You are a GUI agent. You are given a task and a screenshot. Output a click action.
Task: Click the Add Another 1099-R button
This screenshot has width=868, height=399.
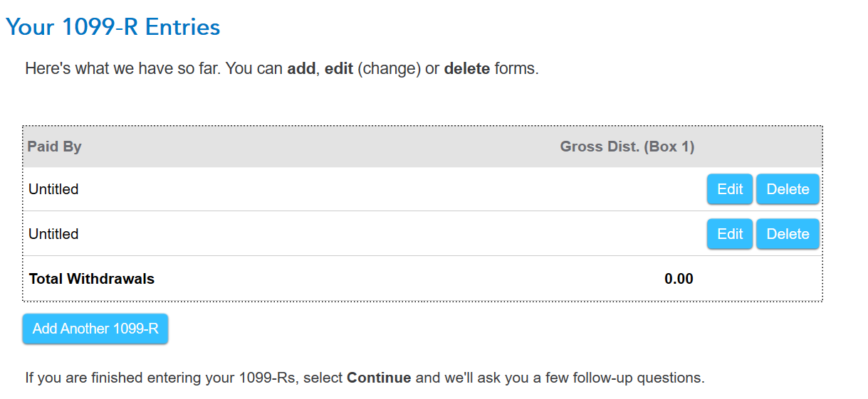pyautogui.click(x=95, y=329)
